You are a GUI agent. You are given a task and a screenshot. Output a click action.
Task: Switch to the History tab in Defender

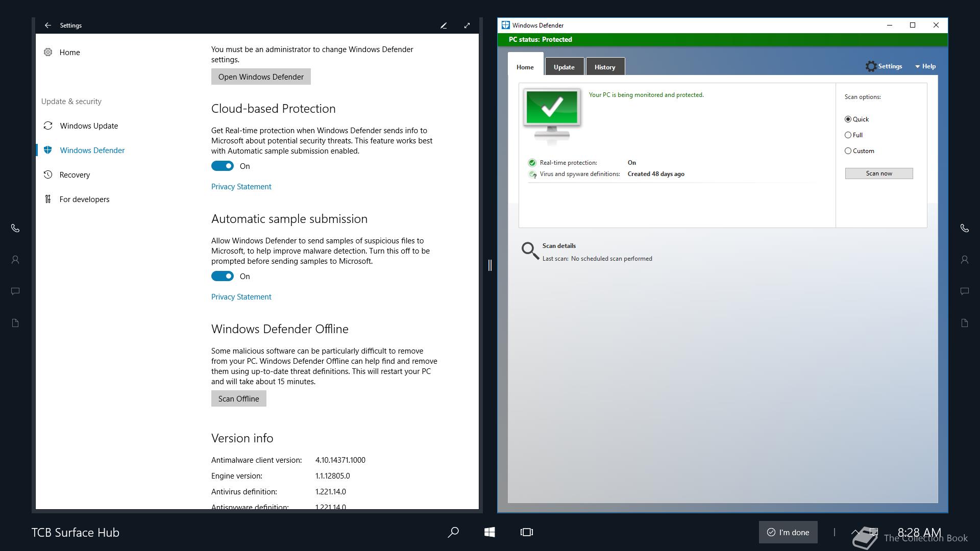click(x=605, y=67)
